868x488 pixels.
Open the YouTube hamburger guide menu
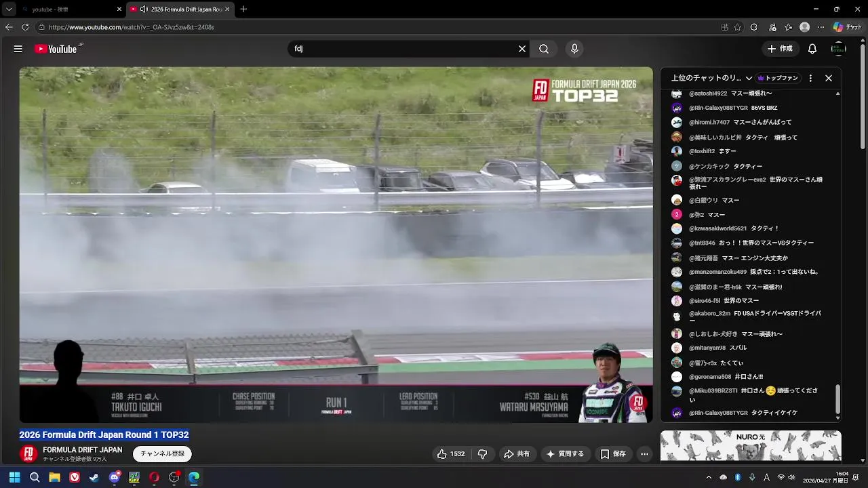tap(18, 49)
